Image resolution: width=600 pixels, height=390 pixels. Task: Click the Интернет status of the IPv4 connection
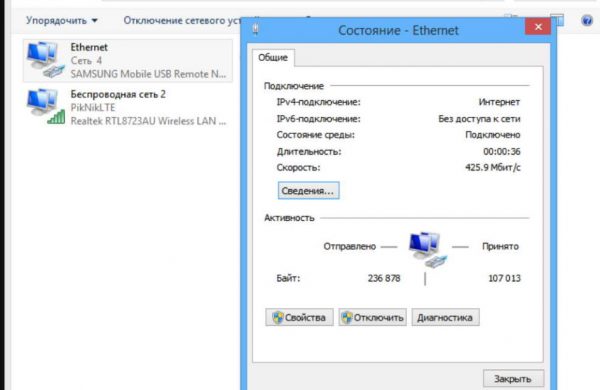(x=499, y=102)
